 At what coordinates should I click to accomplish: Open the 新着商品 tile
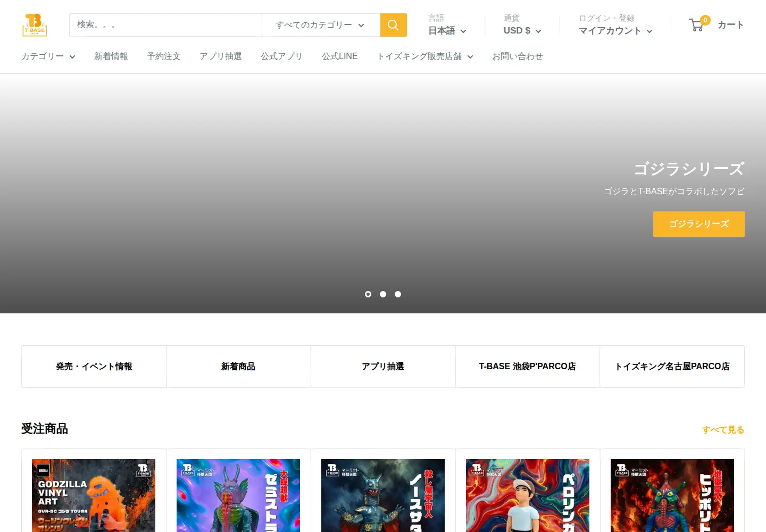[x=238, y=367]
